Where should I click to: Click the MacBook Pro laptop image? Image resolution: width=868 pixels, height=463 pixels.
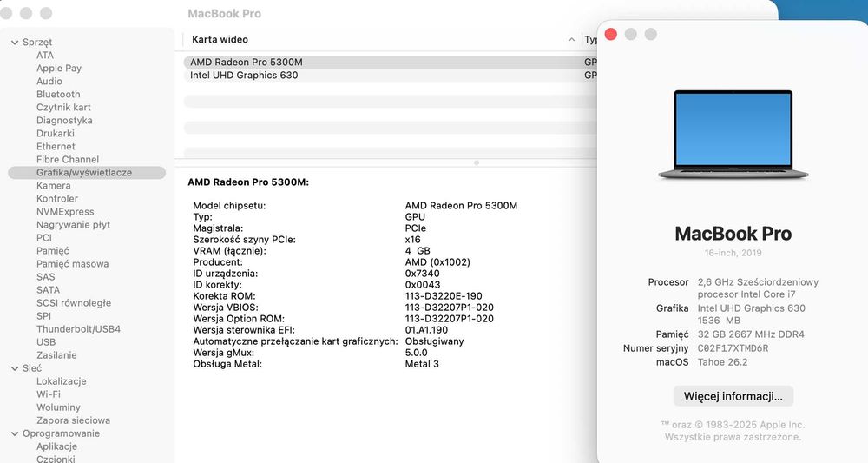point(733,135)
